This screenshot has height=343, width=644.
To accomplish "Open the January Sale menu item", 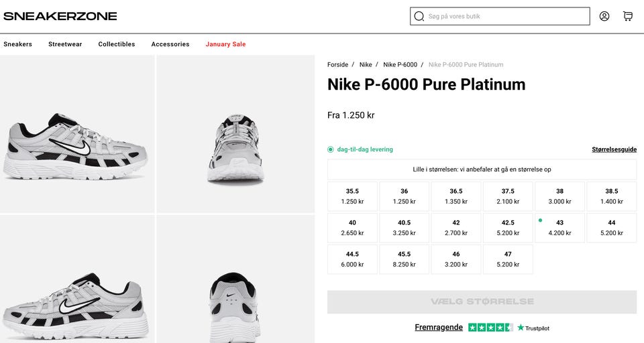I will click(225, 44).
